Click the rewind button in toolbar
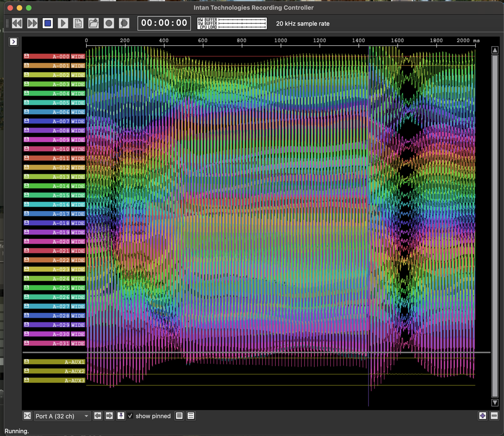The image size is (504, 436). click(17, 23)
